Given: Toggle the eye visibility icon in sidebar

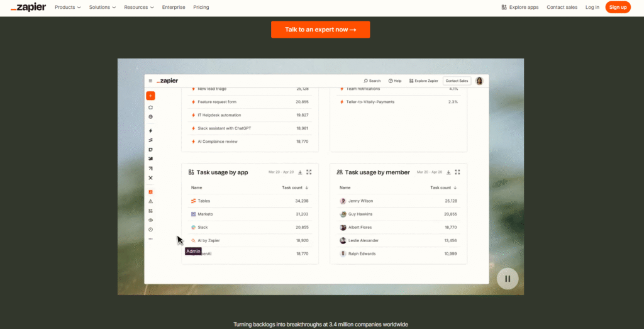Looking at the screenshot, I should pos(150,220).
